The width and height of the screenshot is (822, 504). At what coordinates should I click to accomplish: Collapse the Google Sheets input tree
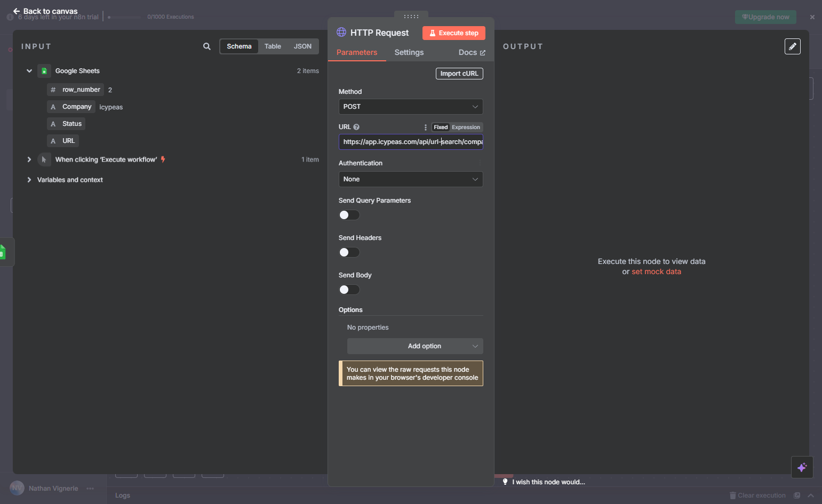(29, 71)
